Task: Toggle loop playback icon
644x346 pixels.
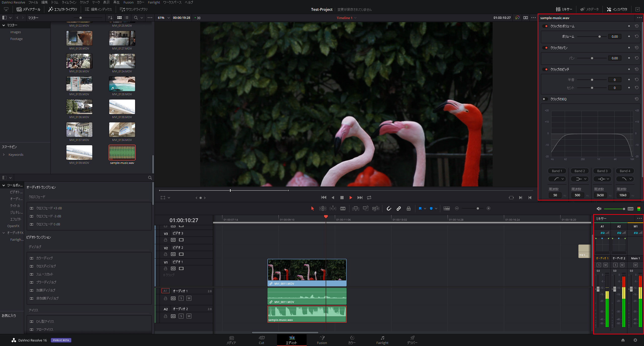Action: tap(369, 197)
